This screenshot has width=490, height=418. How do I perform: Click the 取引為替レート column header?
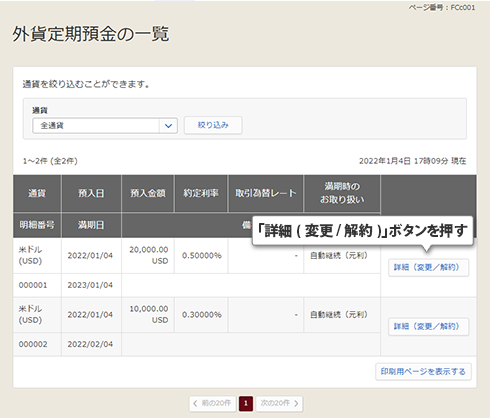(x=266, y=193)
